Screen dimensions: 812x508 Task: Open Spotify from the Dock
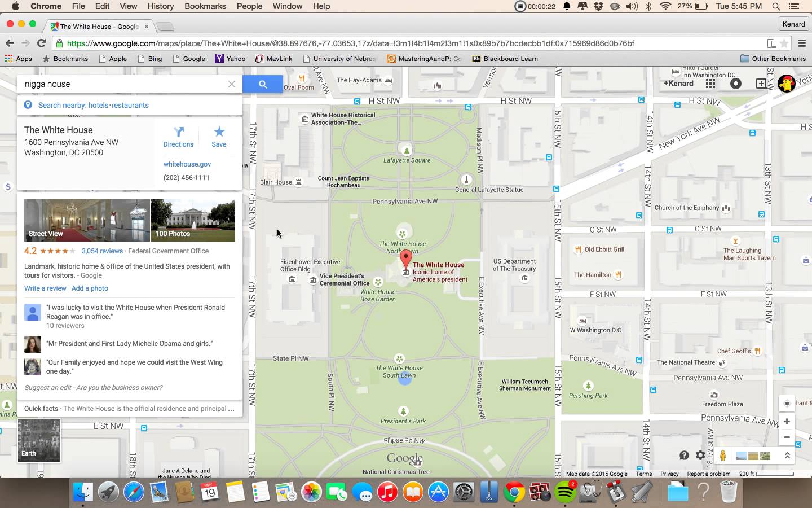[x=566, y=492]
